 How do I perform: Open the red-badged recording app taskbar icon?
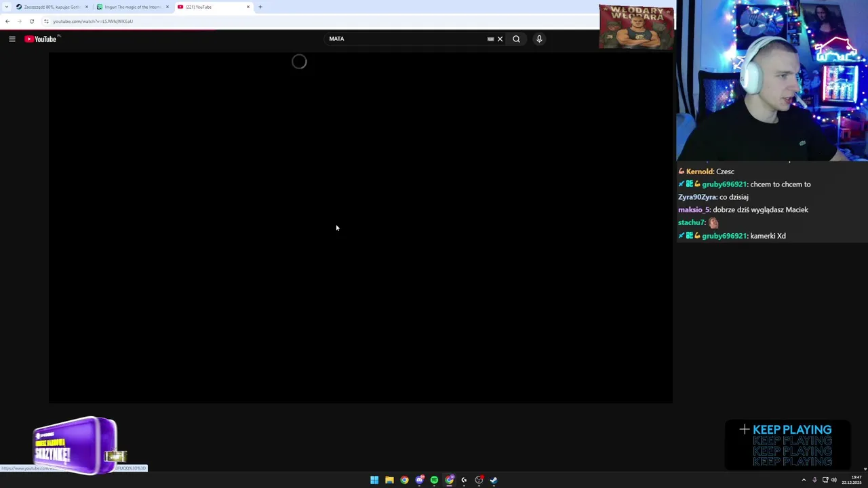[x=479, y=480]
